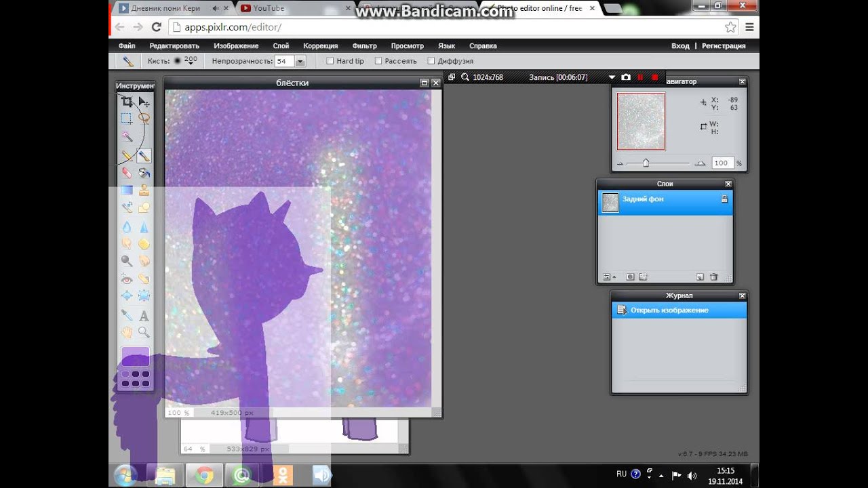Image resolution: width=868 pixels, height=488 pixels.
Task: Enable Рассеять checkbox
Action: click(378, 61)
